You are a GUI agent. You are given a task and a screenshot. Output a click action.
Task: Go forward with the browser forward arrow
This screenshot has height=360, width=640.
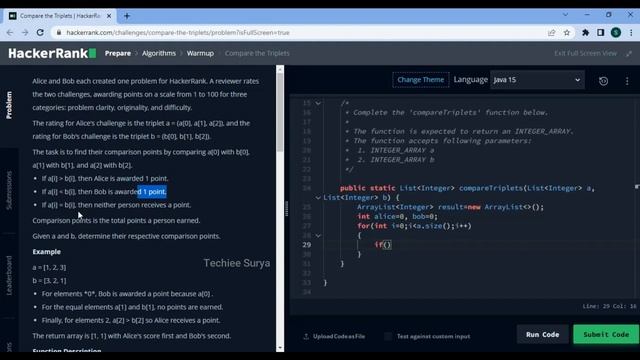pos(25,33)
